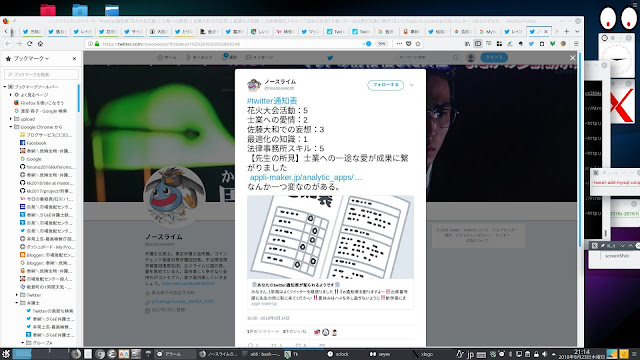Expand the よく見るページ folder
Screen dimensions: 640x360
11,95
